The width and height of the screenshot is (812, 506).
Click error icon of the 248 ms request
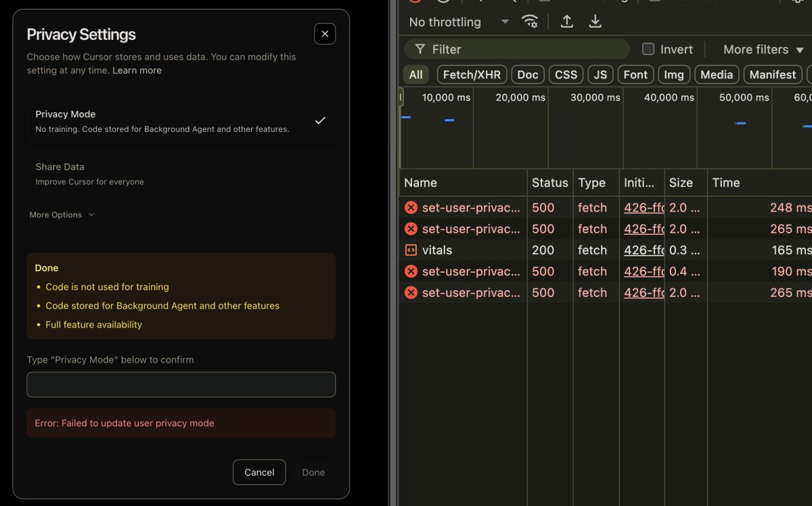coord(411,208)
